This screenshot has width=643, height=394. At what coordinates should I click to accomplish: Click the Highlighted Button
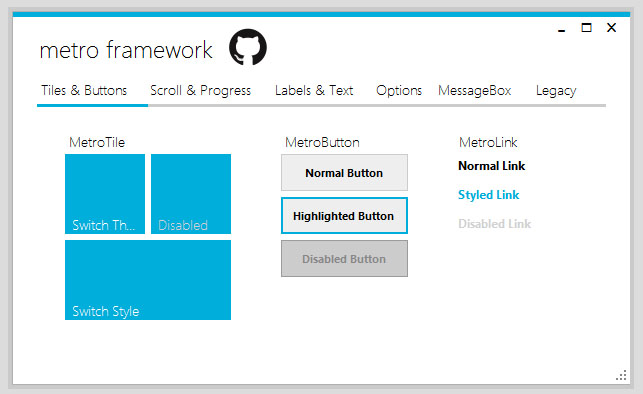344,216
